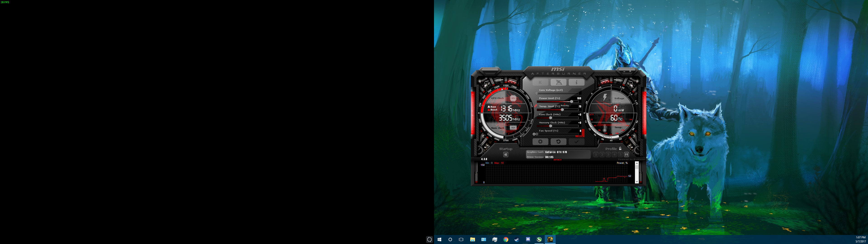Screen dimensions: 868x244
Task: Minimize the MSI Afterburner window
Action: (x=624, y=71)
